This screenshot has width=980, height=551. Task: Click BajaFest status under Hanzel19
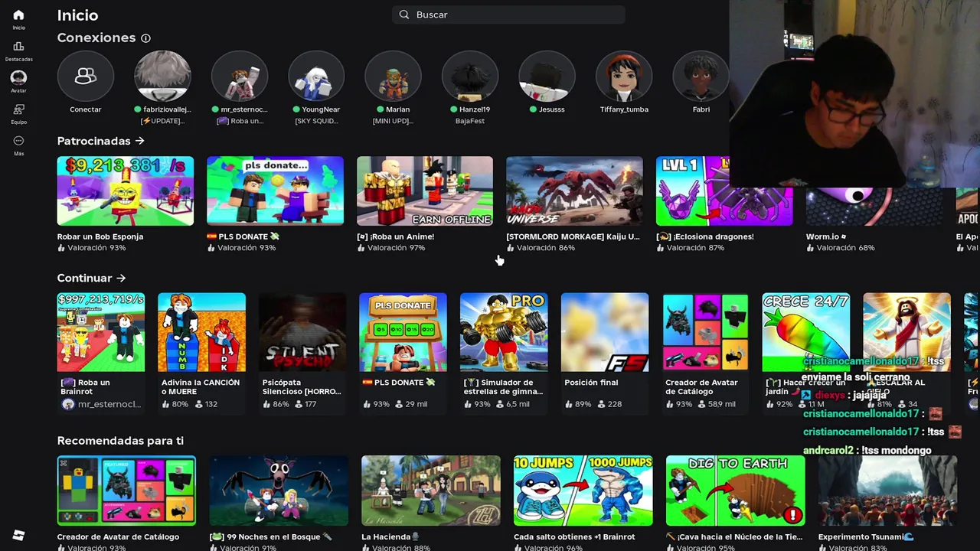point(470,121)
